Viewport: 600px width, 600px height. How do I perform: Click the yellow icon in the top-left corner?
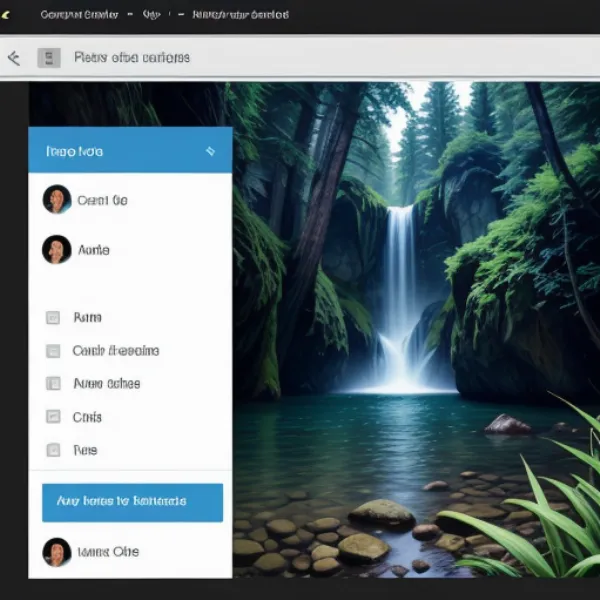click(x=5, y=14)
